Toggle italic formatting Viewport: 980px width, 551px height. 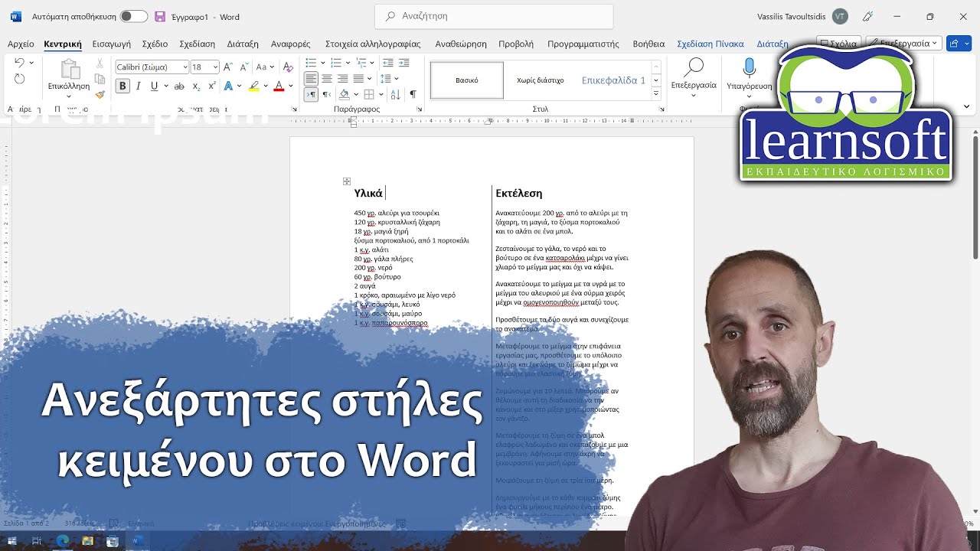139,86
